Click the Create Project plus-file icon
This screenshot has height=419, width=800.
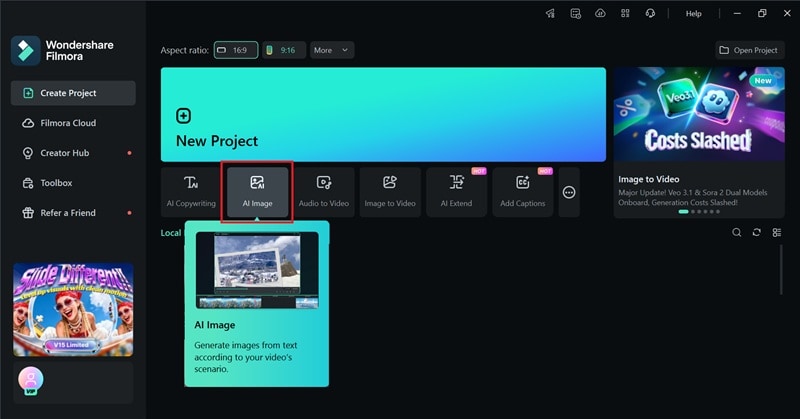pos(28,93)
